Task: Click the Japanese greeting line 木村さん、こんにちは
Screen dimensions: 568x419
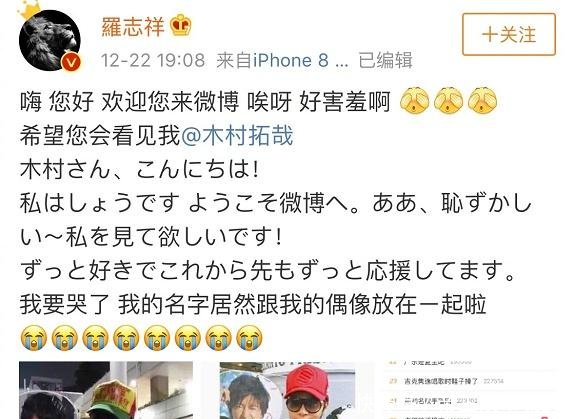Action: pos(140,169)
